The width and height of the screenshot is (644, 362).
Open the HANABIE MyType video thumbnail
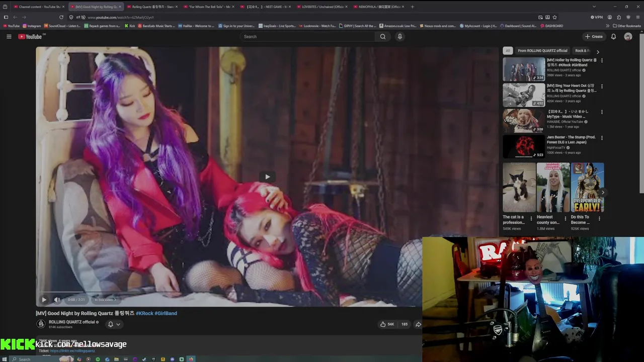(524, 121)
